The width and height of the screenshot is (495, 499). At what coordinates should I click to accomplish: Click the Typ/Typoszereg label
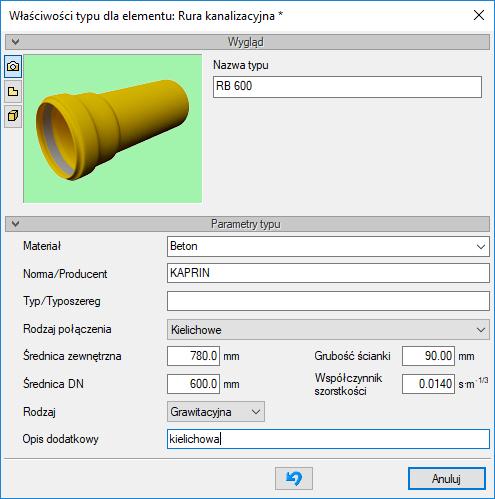tap(62, 301)
